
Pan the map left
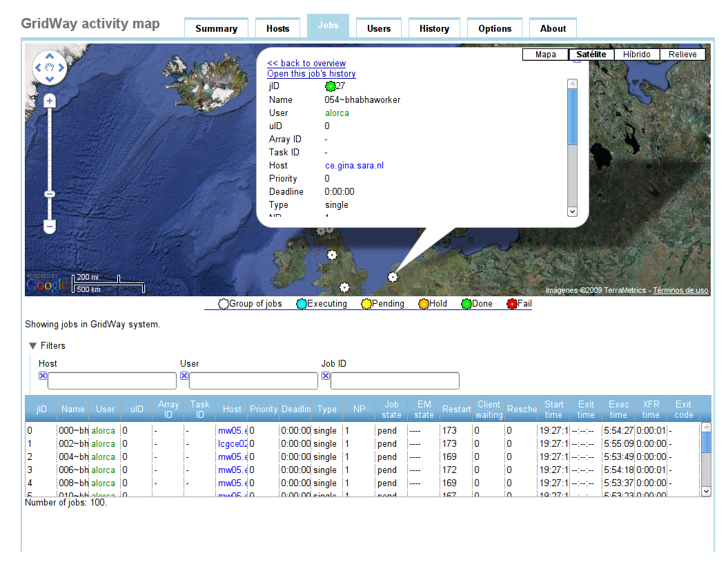tap(39, 68)
